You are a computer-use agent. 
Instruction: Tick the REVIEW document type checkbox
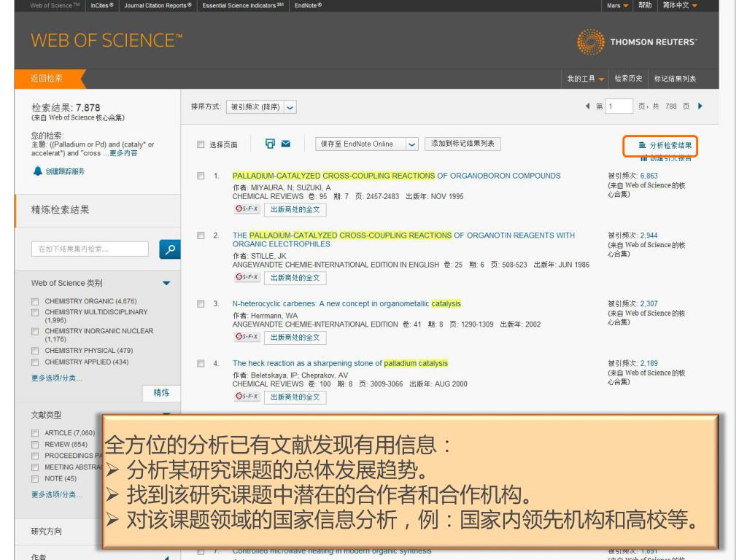point(35,444)
